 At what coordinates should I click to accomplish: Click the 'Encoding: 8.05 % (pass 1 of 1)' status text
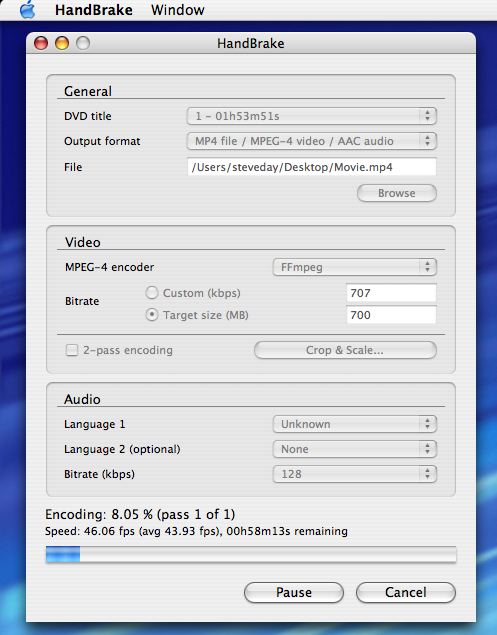pos(140,514)
